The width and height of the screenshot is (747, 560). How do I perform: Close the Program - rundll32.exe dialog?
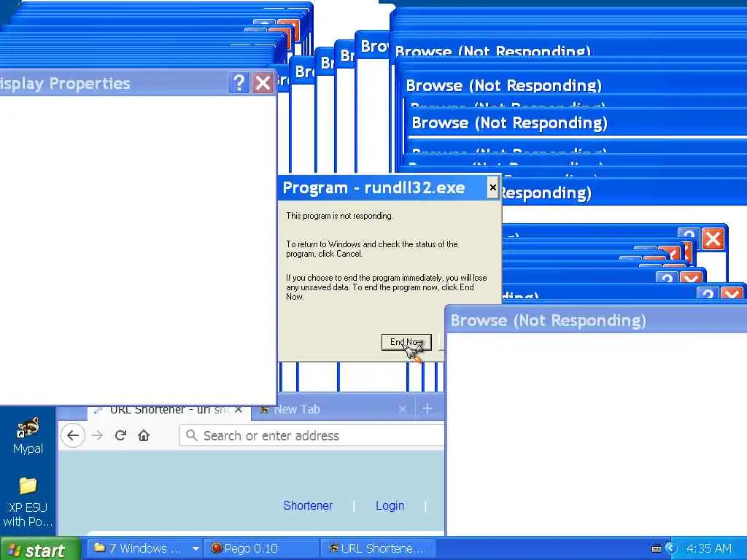(x=493, y=187)
